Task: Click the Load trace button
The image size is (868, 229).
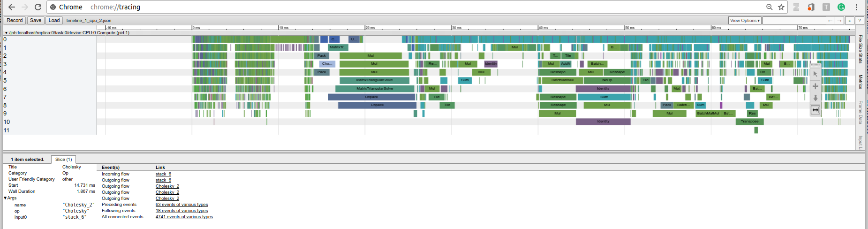Action: [54, 20]
